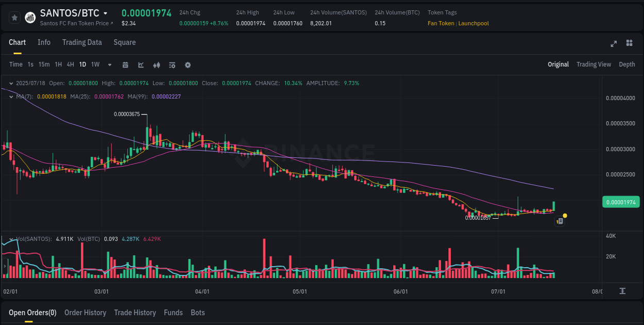Click the 03/01 date on time axis
Image resolution: width=644 pixels, height=325 pixels.
click(x=101, y=291)
